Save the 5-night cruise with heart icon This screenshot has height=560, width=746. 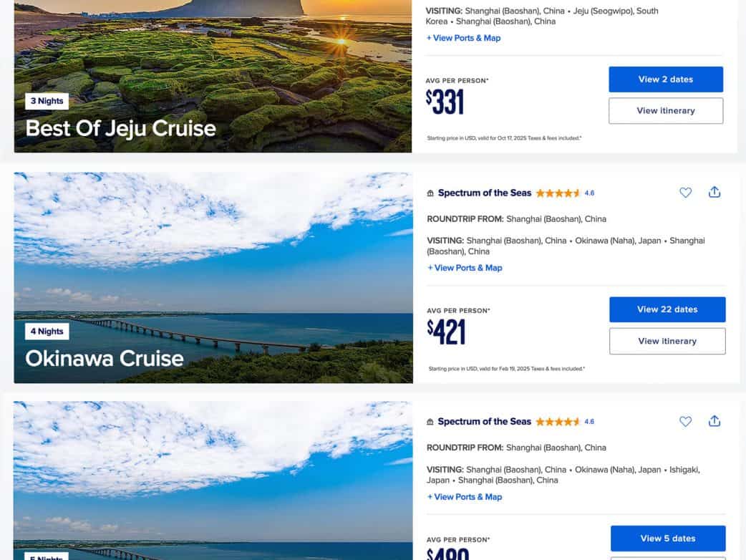click(x=685, y=422)
